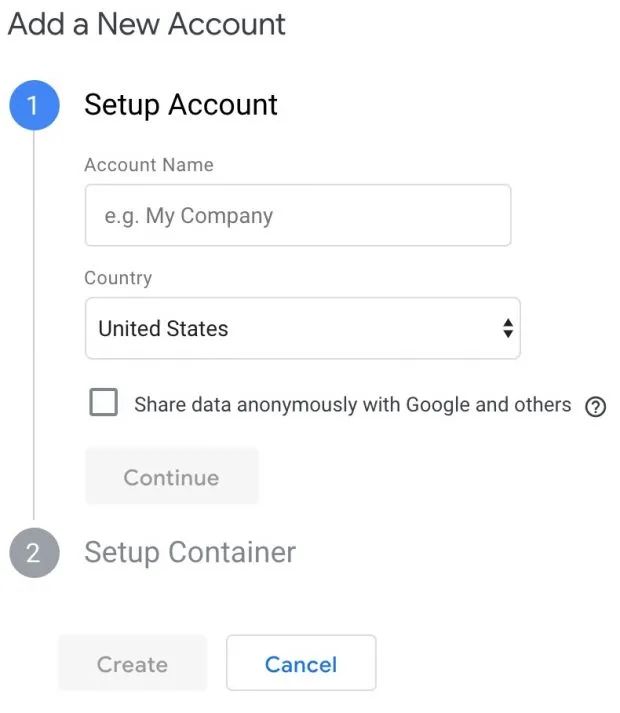Click the 'e.g. My Company' placeholder text

point(188,216)
